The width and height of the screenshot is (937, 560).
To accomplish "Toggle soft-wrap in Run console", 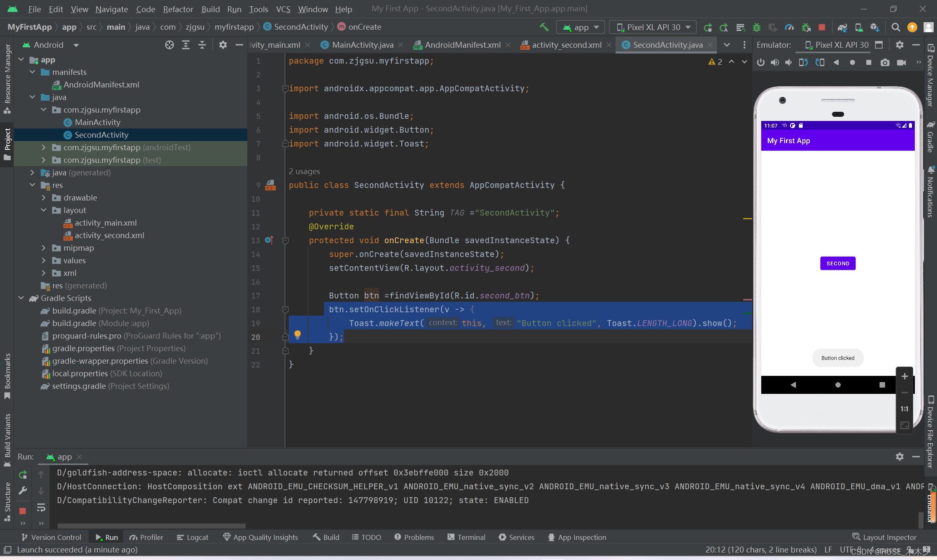I will pos(41,507).
